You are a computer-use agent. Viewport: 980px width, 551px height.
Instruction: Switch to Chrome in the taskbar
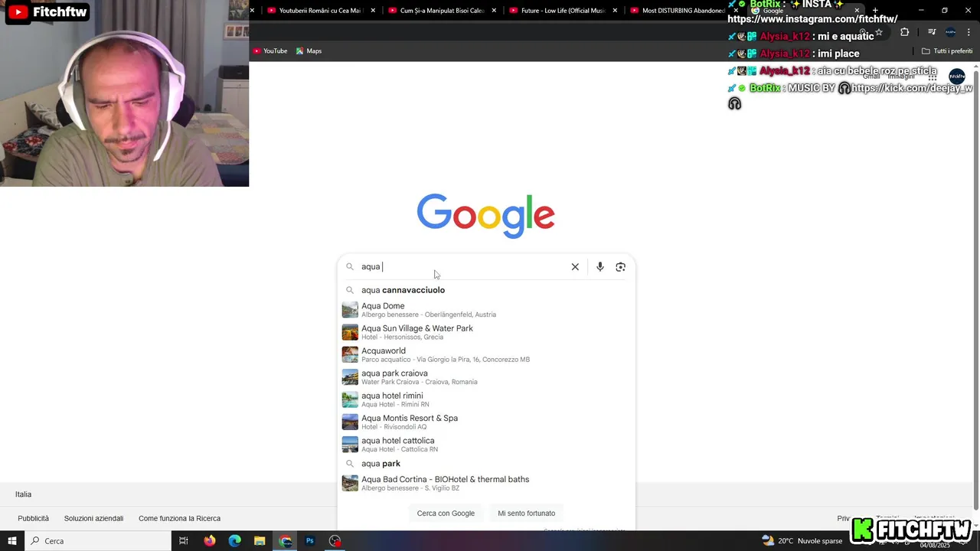286,541
